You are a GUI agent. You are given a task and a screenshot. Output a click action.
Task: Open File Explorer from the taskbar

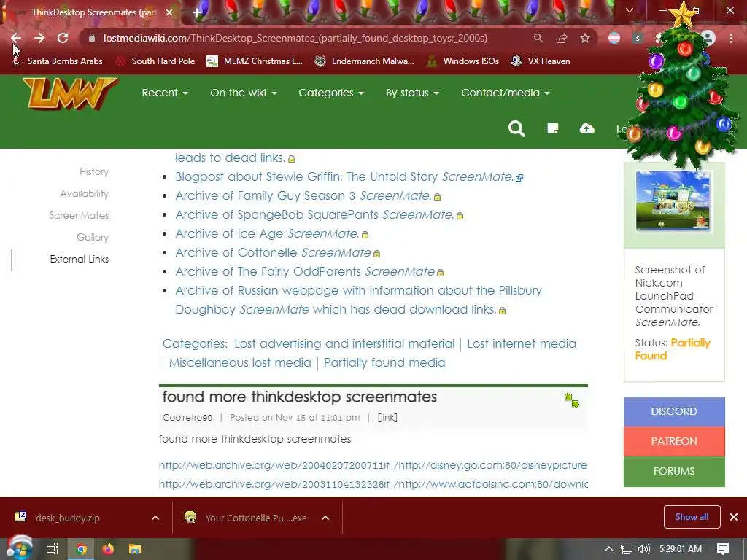pos(135,549)
